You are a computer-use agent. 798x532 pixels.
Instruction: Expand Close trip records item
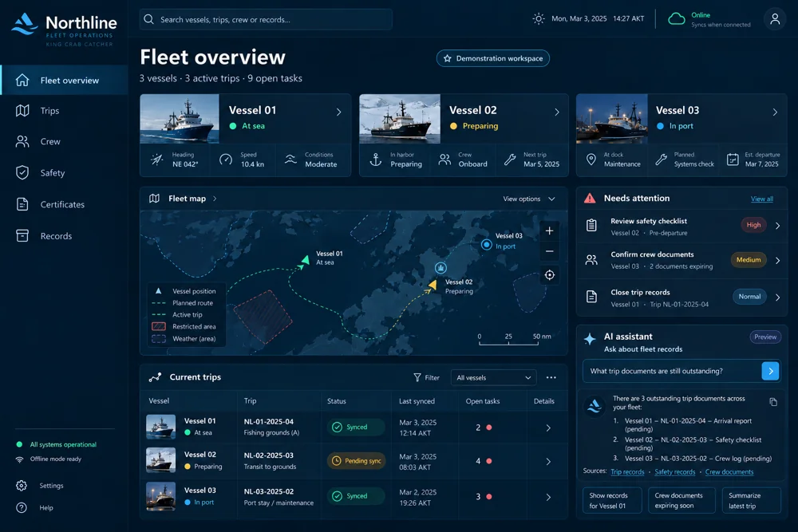[x=777, y=298]
